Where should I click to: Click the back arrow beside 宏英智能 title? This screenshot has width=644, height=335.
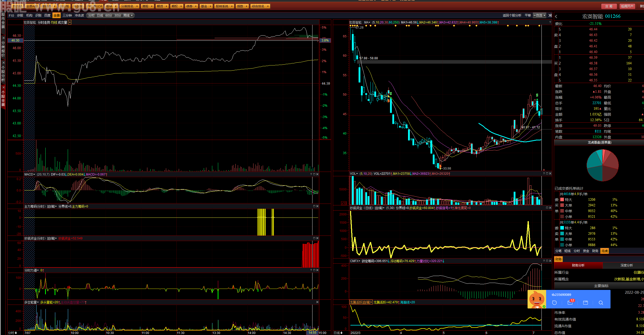[x=556, y=16]
